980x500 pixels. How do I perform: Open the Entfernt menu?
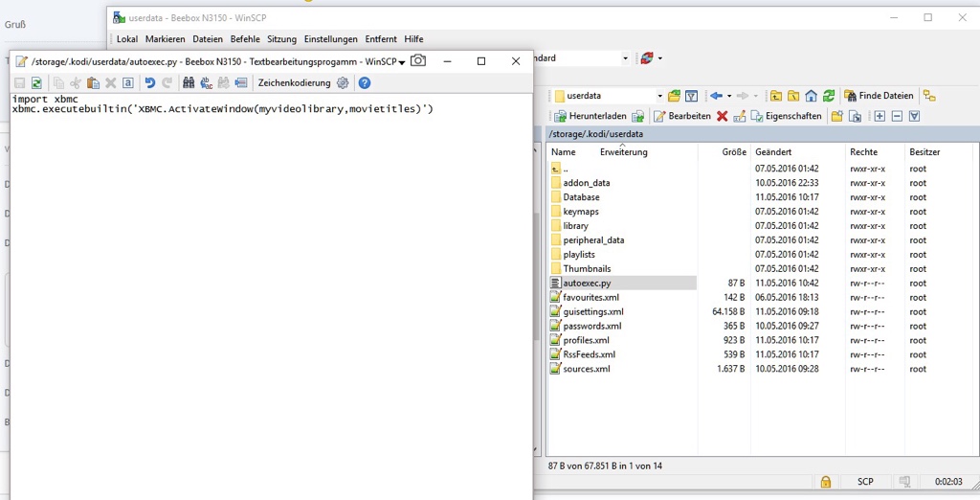(381, 39)
